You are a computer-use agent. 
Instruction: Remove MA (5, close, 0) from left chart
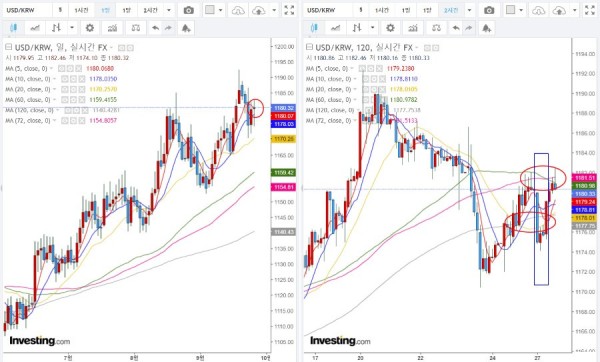[x=78, y=68]
